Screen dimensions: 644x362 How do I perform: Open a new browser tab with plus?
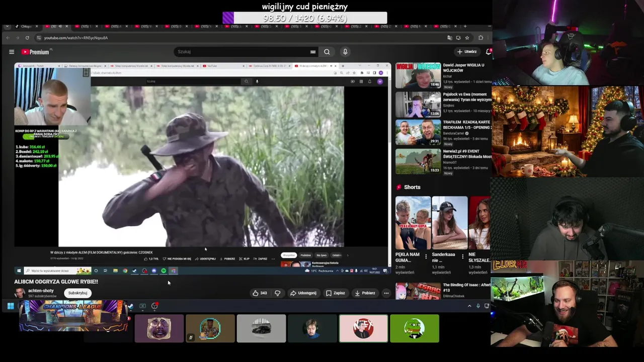point(465,26)
